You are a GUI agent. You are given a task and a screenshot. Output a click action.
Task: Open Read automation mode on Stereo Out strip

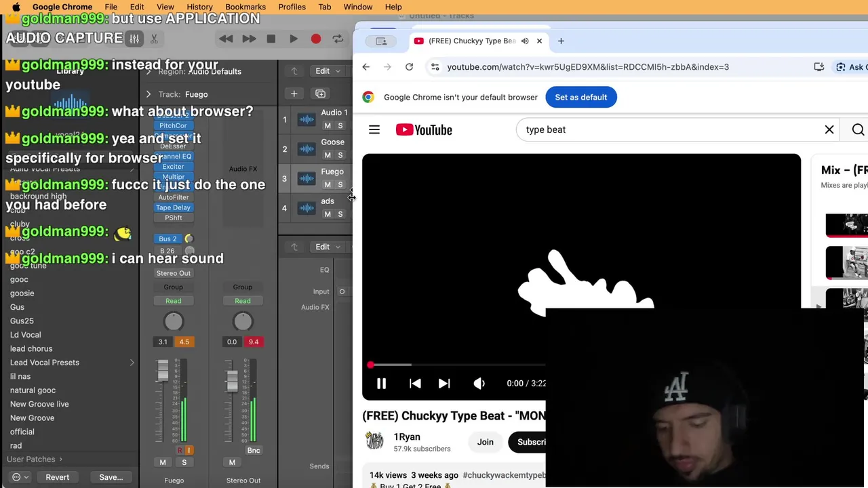(243, 301)
